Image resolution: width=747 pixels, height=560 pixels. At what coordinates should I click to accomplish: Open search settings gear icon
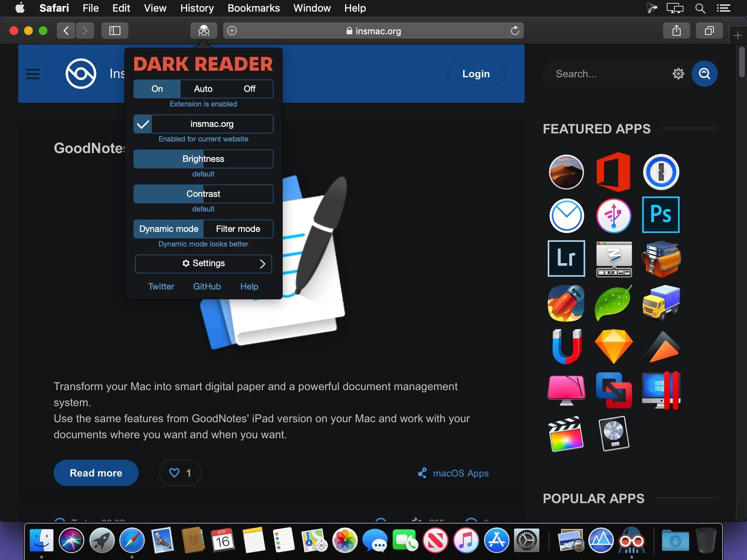[x=678, y=74]
